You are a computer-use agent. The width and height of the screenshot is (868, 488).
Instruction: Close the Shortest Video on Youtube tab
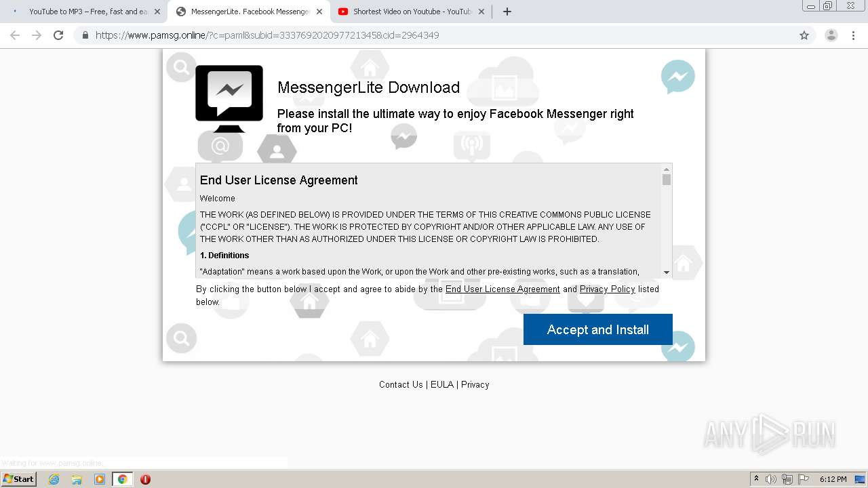coord(481,12)
